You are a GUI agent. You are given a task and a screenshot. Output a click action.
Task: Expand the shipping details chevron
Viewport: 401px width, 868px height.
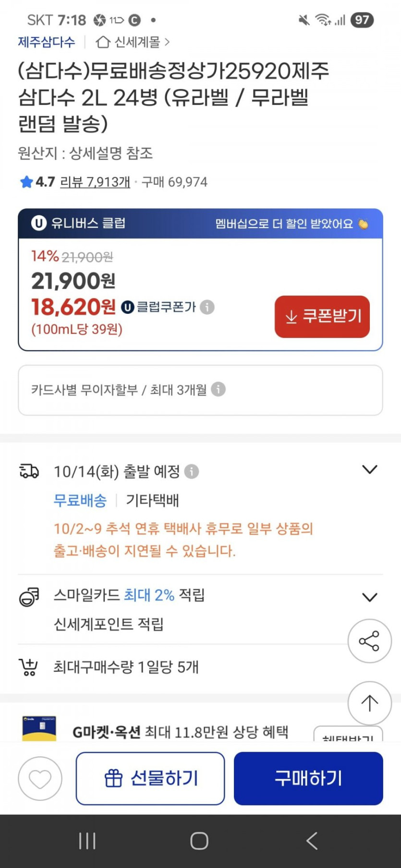click(369, 470)
